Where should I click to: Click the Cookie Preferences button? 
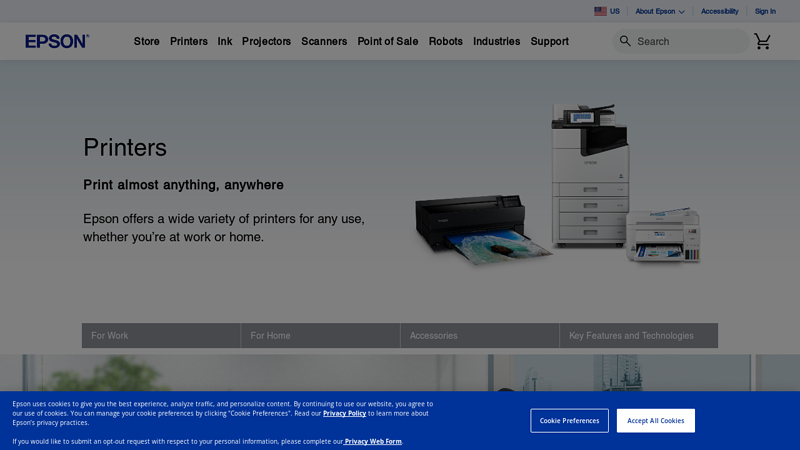coord(569,420)
